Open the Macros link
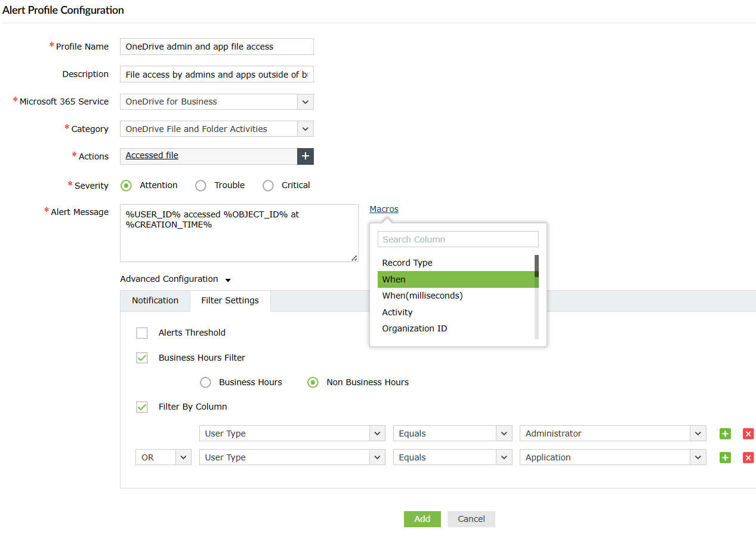 tap(384, 209)
